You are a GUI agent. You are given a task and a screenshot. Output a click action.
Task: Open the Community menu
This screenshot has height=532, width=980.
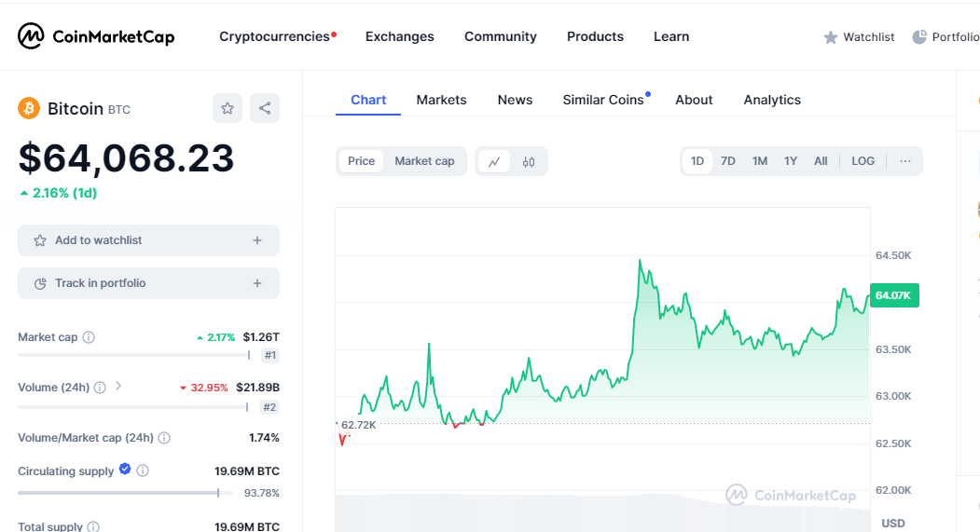pyautogui.click(x=501, y=37)
